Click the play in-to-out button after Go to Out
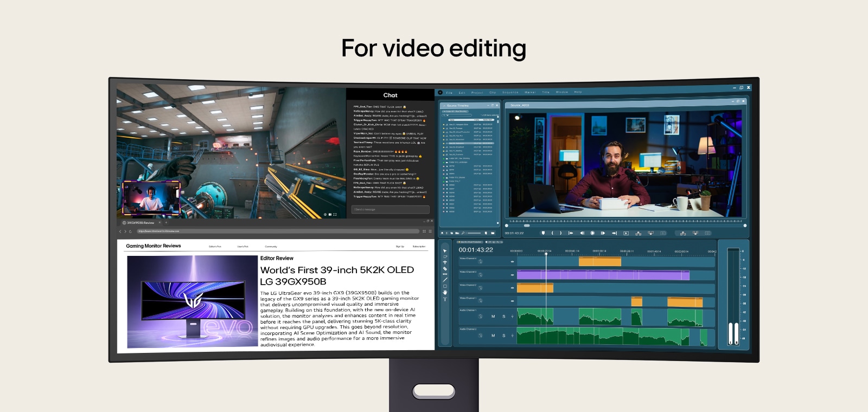868x412 pixels. (626, 233)
